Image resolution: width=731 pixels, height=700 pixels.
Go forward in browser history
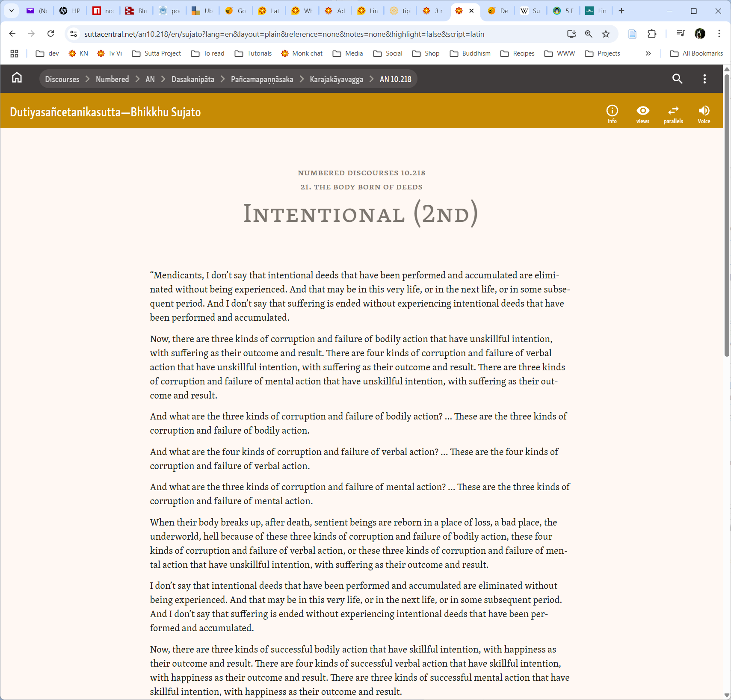pyautogui.click(x=31, y=34)
